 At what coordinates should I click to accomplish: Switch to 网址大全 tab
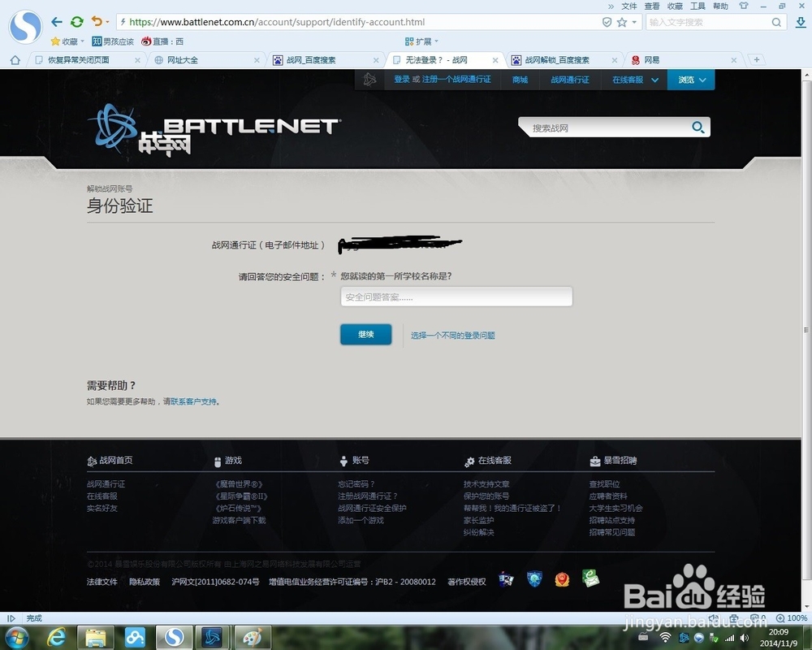pos(205,60)
